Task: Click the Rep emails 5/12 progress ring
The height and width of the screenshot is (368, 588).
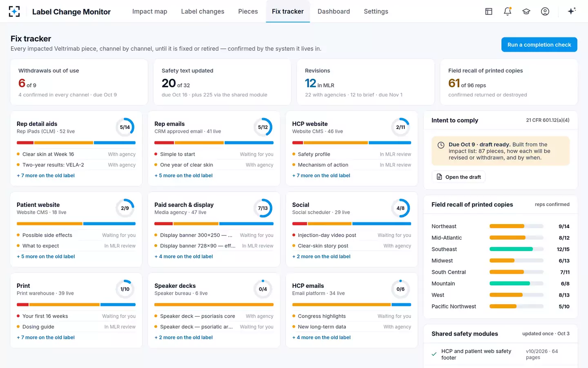Action: [x=263, y=127]
